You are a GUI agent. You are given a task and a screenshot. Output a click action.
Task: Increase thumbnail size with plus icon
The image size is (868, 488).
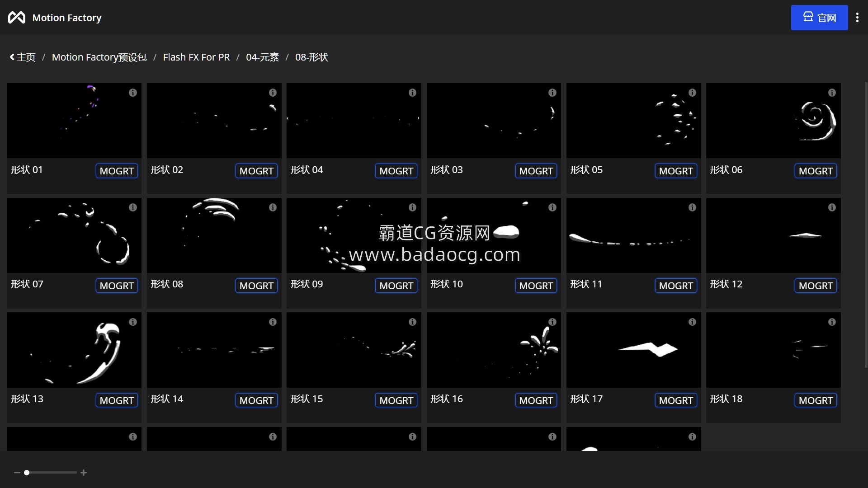point(84,473)
